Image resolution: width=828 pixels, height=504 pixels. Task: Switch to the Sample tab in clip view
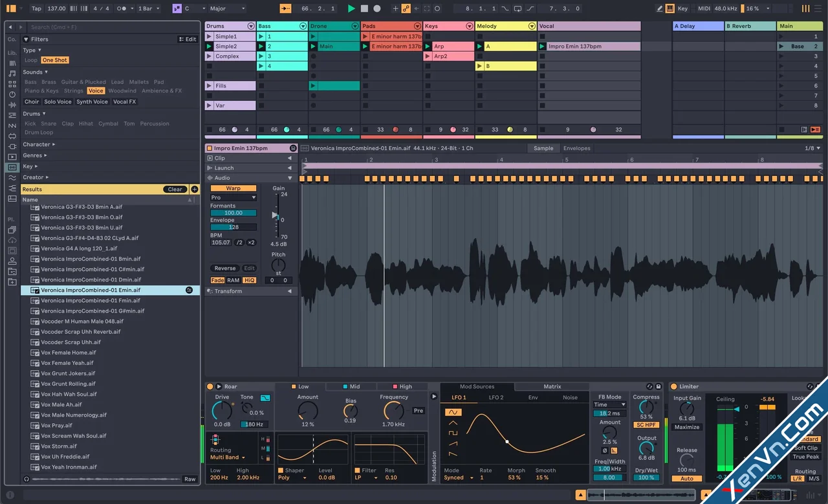543,148
